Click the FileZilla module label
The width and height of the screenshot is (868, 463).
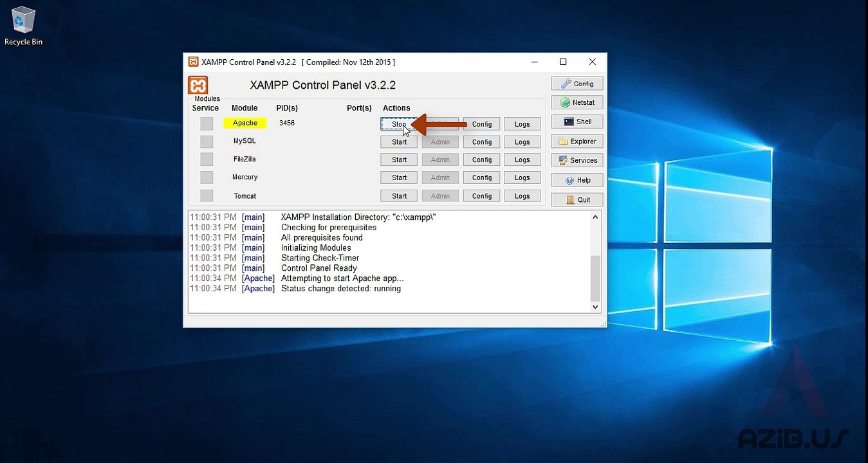[245, 159]
